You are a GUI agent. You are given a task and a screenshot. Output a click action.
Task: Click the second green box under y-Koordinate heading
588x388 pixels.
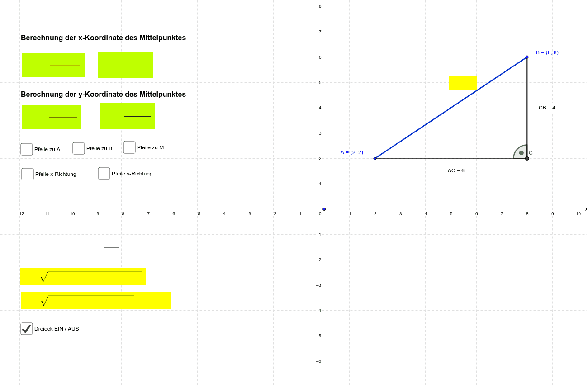point(128,116)
